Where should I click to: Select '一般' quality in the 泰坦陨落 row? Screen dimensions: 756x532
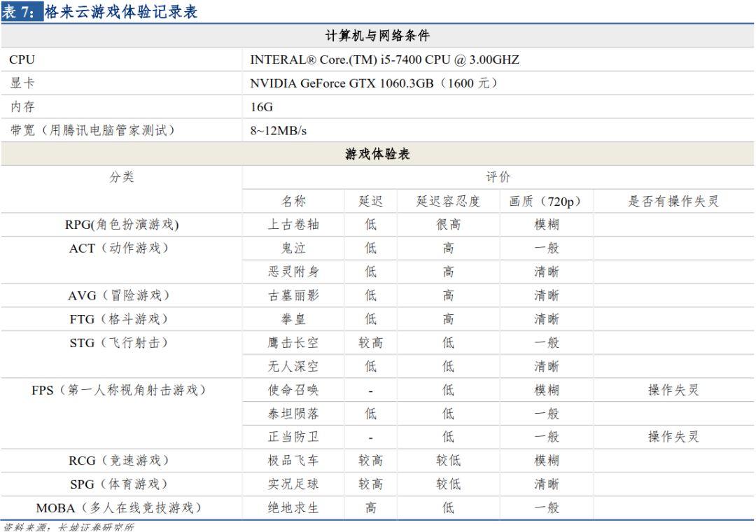click(x=546, y=413)
